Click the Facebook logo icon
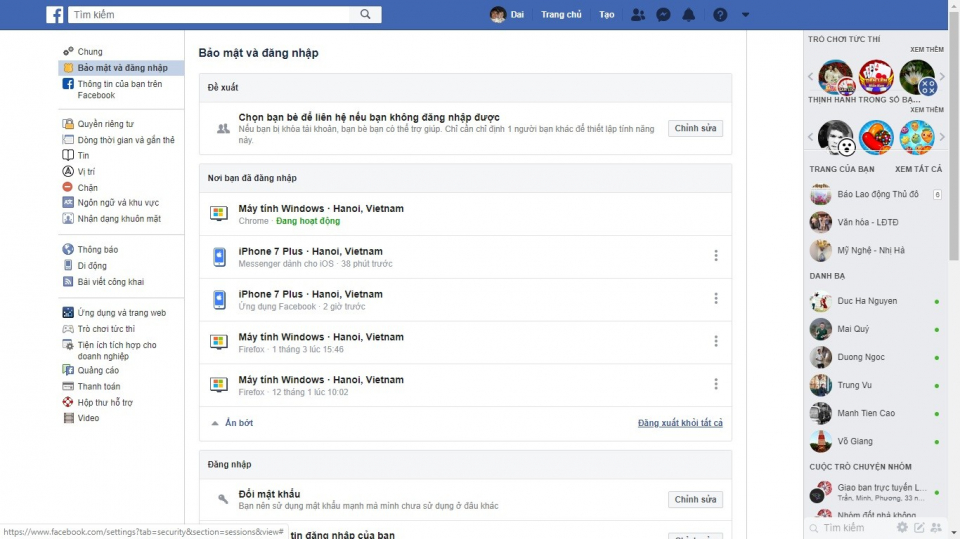The width and height of the screenshot is (960, 539). 55,15
